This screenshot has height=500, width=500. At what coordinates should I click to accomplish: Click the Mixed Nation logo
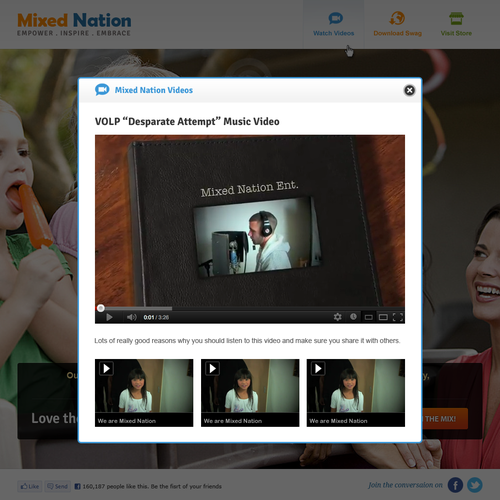pyautogui.click(x=74, y=24)
